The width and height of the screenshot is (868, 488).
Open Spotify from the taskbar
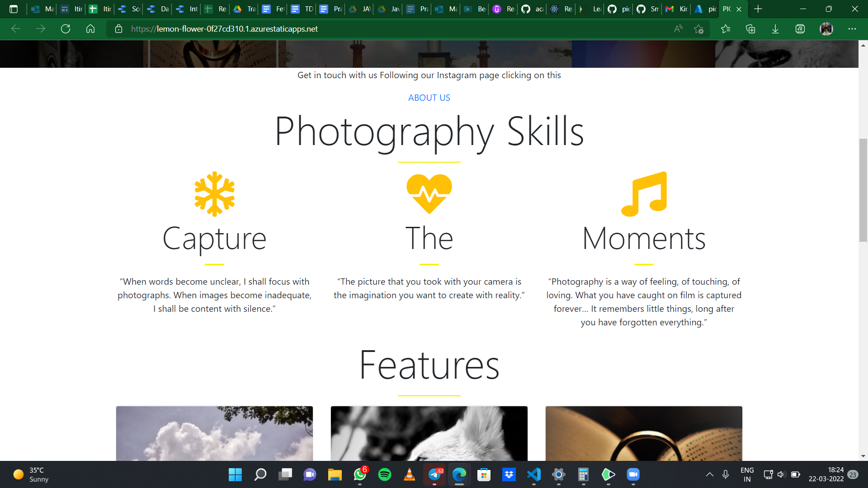[x=385, y=474]
